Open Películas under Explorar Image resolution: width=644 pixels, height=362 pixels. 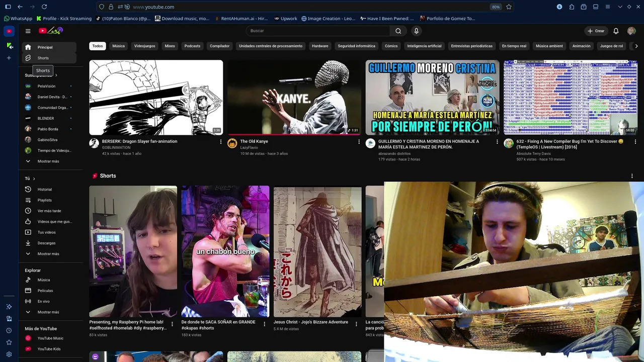49,291
